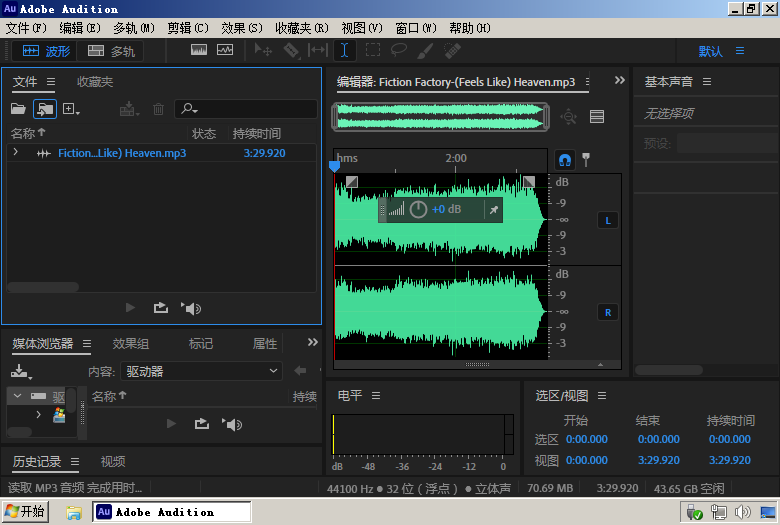Open the 电平 panel menu icon
Screen dimensions: 780x525
click(x=376, y=396)
